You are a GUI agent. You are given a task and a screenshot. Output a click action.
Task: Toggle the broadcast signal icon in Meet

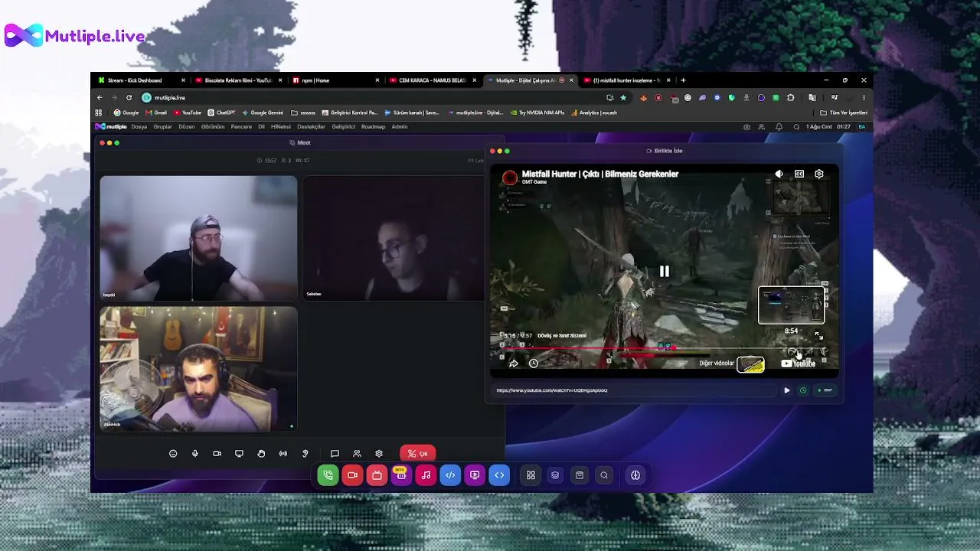[x=283, y=454]
